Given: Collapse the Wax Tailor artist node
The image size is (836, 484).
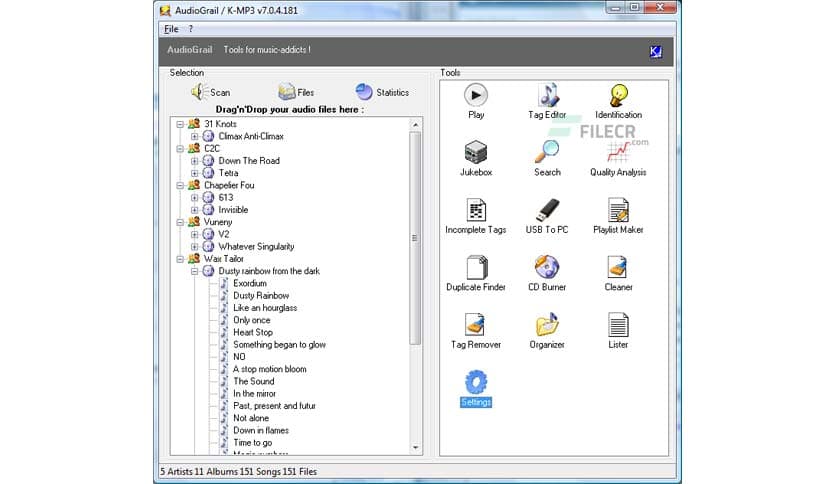Looking at the screenshot, I should point(180,259).
